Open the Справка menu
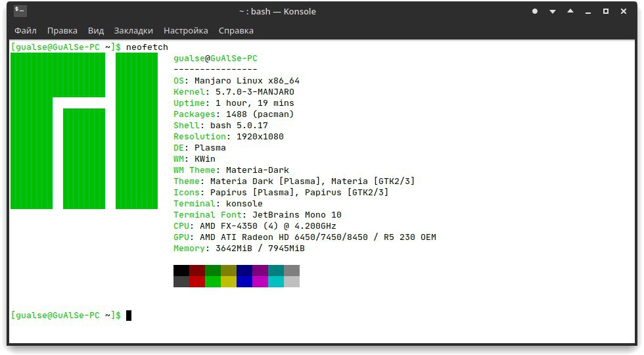The image size is (644, 355). coord(236,31)
